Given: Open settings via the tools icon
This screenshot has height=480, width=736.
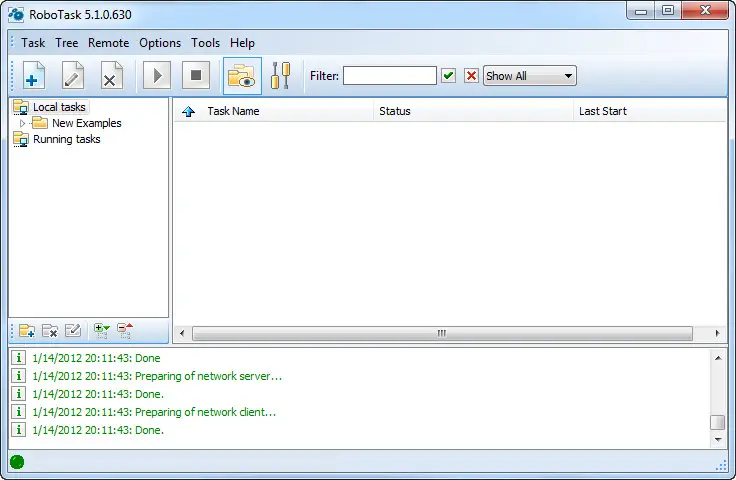Looking at the screenshot, I should [x=281, y=76].
